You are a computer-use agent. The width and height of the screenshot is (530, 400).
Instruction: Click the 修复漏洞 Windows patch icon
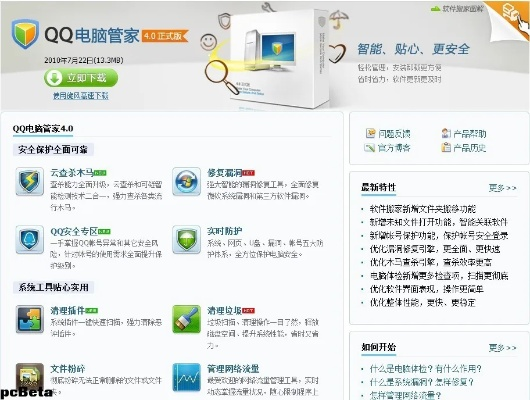point(186,182)
